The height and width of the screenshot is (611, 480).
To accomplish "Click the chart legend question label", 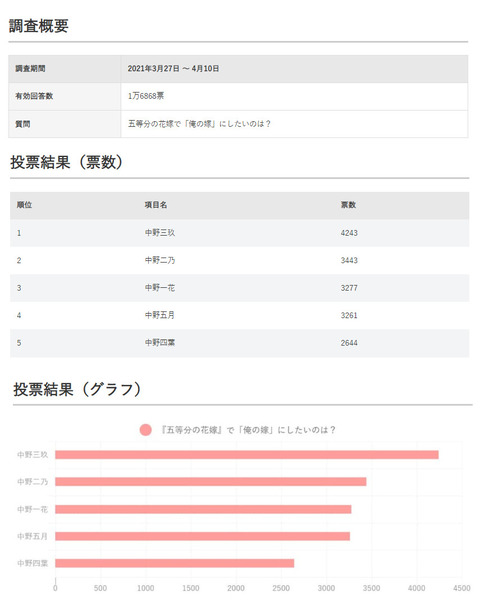I will point(248,430).
